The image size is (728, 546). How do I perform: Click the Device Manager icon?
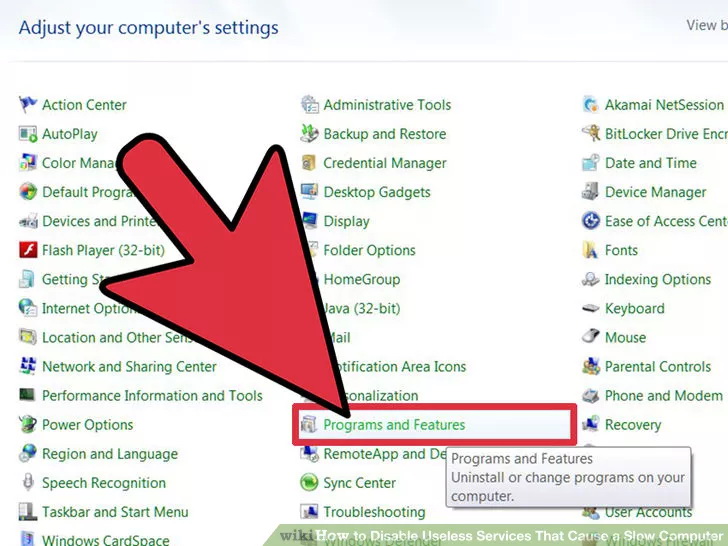(x=591, y=192)
